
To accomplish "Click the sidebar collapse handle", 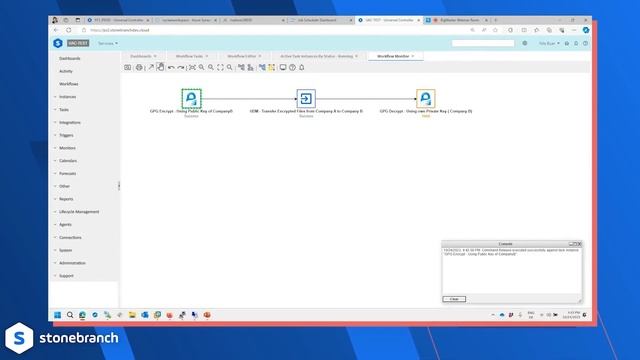I will coord(119,186).
